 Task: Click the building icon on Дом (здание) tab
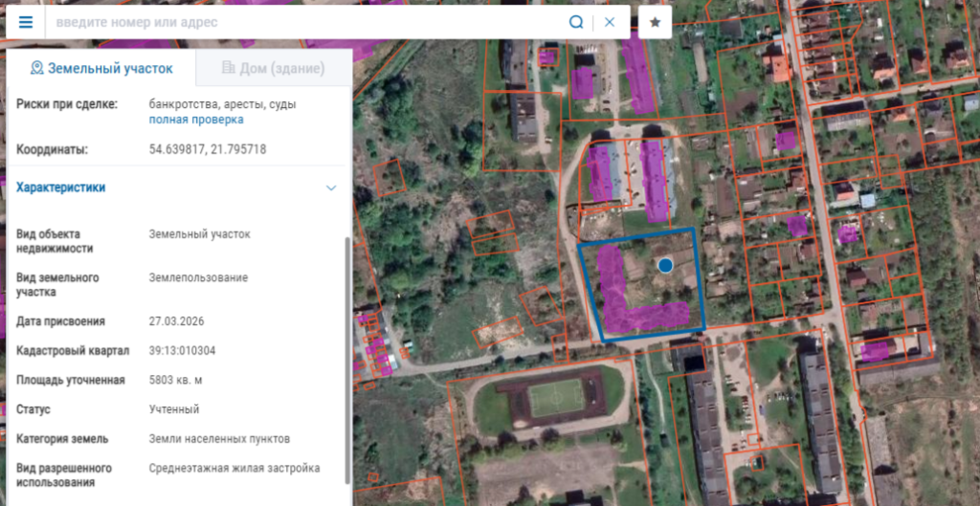pos(228,68)
